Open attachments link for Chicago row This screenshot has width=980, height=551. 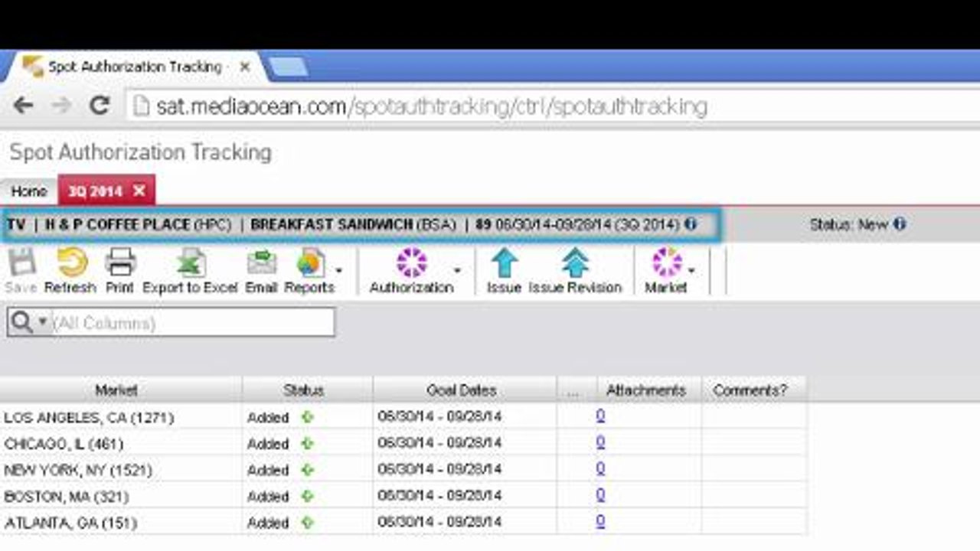(x=600, y=442)
